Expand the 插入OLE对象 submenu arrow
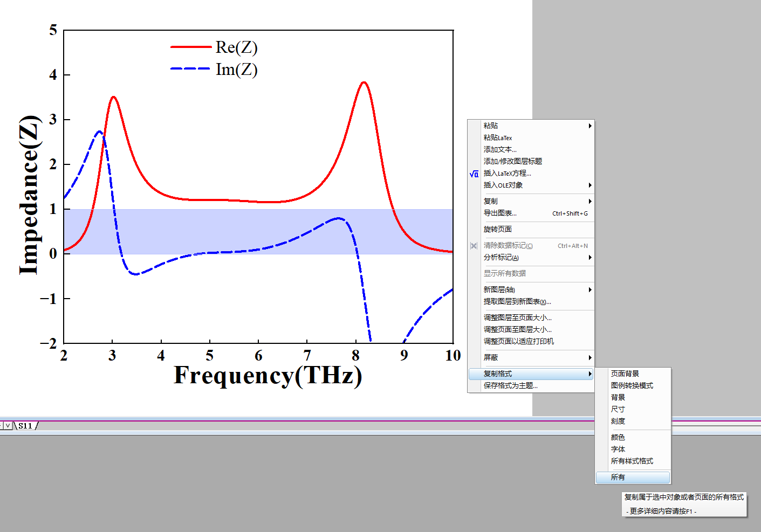 point(590,185)
